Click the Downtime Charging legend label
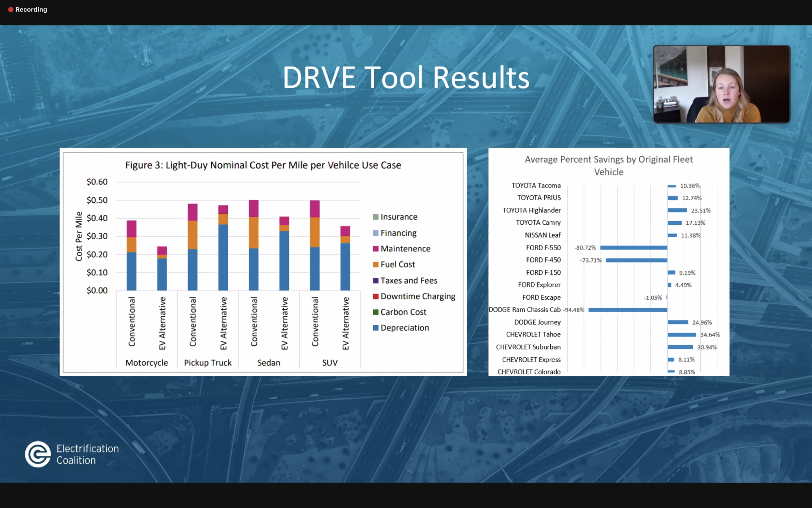812x508 pixels. [418, 296]
